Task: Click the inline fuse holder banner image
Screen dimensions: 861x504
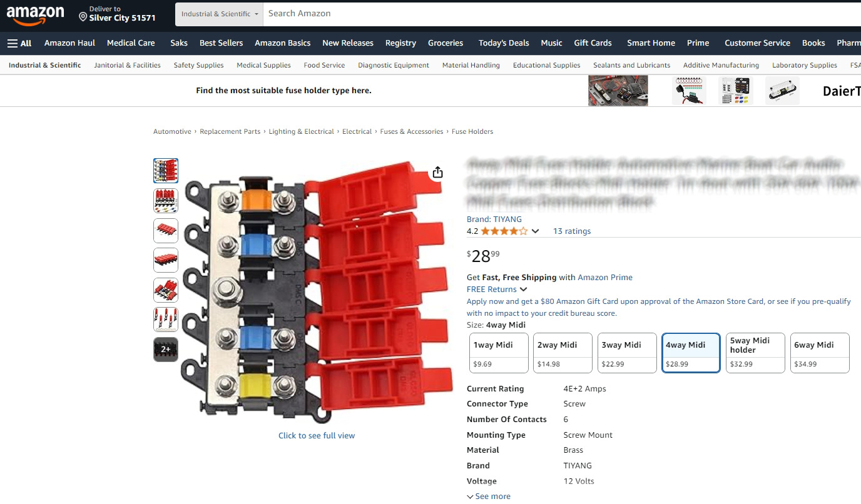Action: (689, 91)
